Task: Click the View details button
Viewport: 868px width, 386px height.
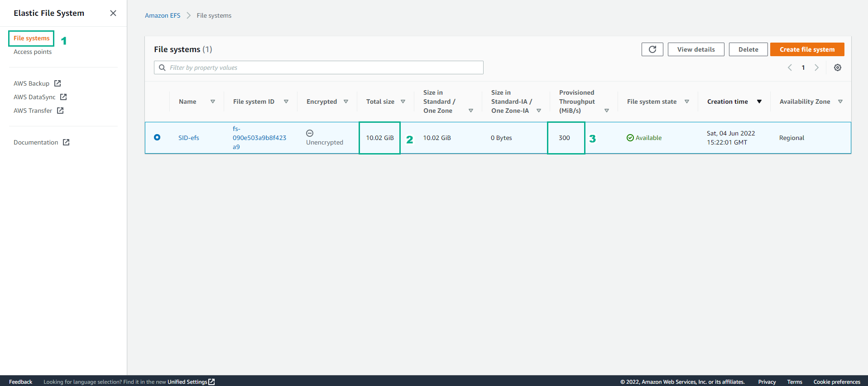Action: coord(696,49)
